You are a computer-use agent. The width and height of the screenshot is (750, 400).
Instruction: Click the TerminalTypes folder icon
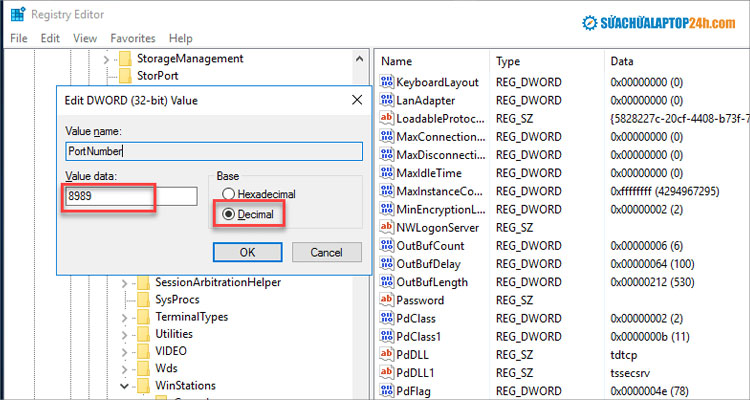(143, 317)
